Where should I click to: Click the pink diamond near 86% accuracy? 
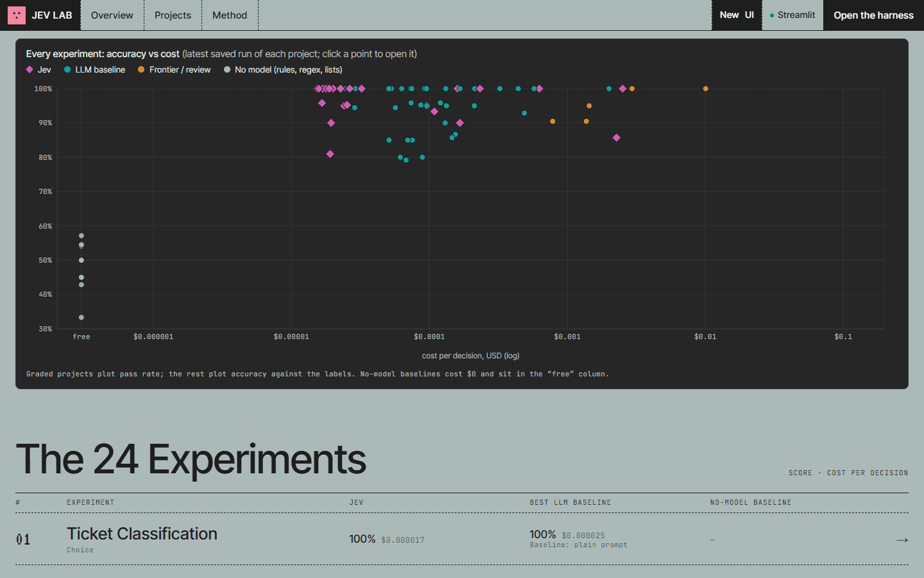[616, 137]
